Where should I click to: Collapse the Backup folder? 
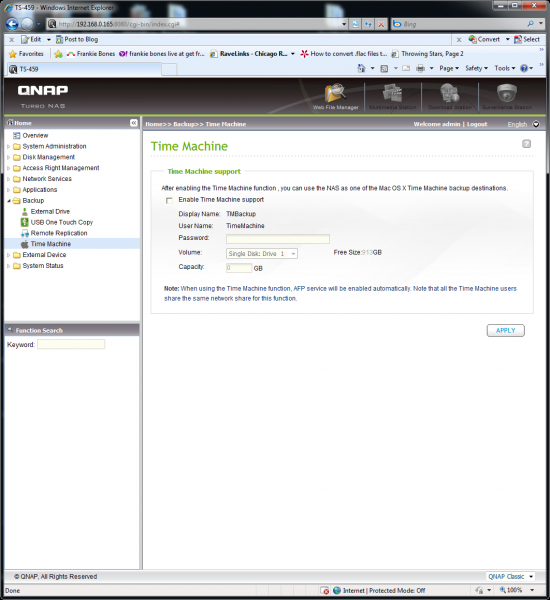click(x=8, y=201)
